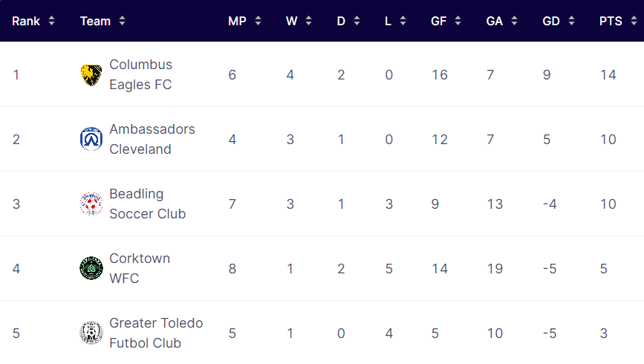Open the Ambassadors Cleveland team link
The height and width of the screenshot is (364, 644).
152,139
